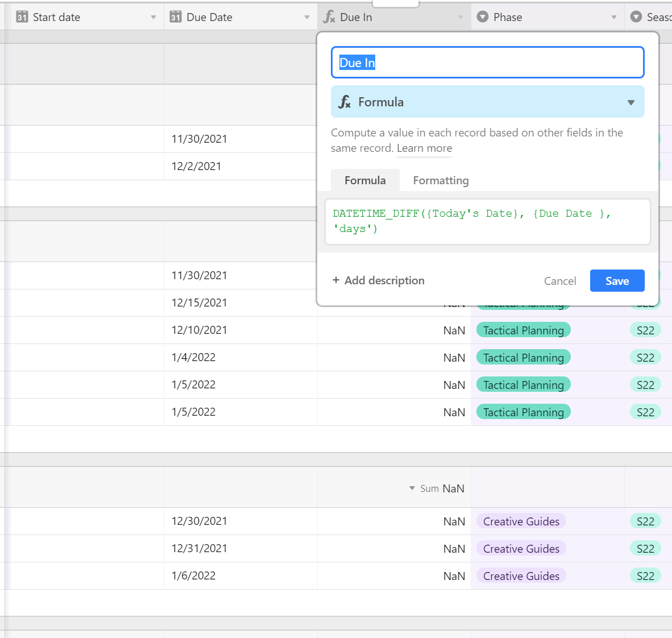Click the Start date column calendar icon
The width and height of the screenshot is (672, 638).
[x=22, y=17]
